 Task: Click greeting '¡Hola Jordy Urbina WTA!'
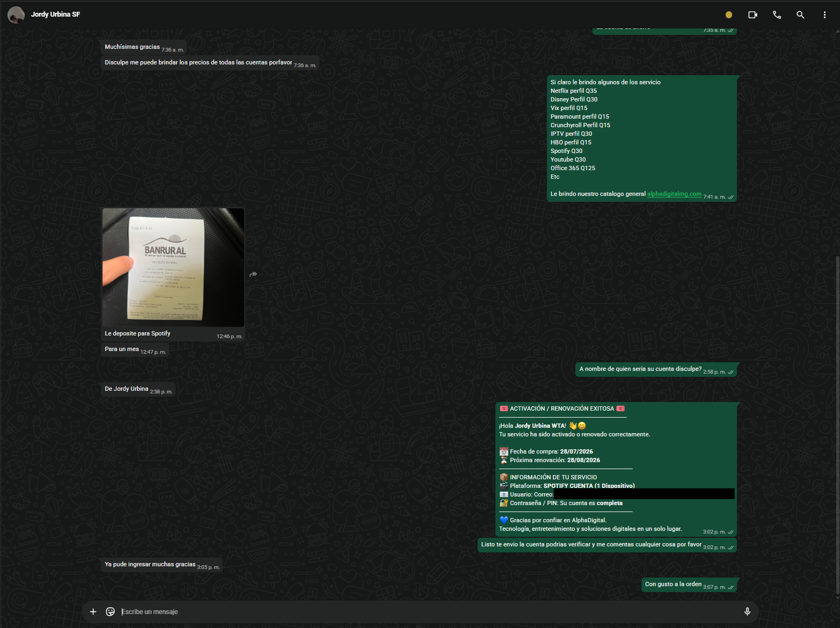pos(542,426)
